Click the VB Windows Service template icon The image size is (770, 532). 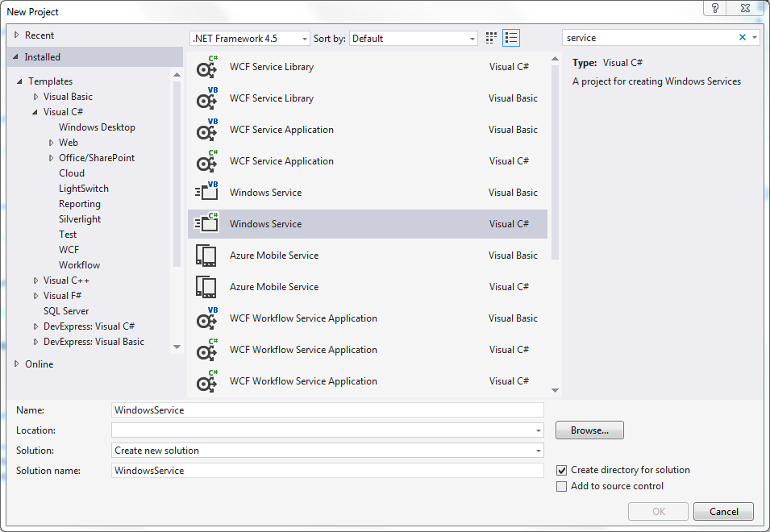coord(206,193)
